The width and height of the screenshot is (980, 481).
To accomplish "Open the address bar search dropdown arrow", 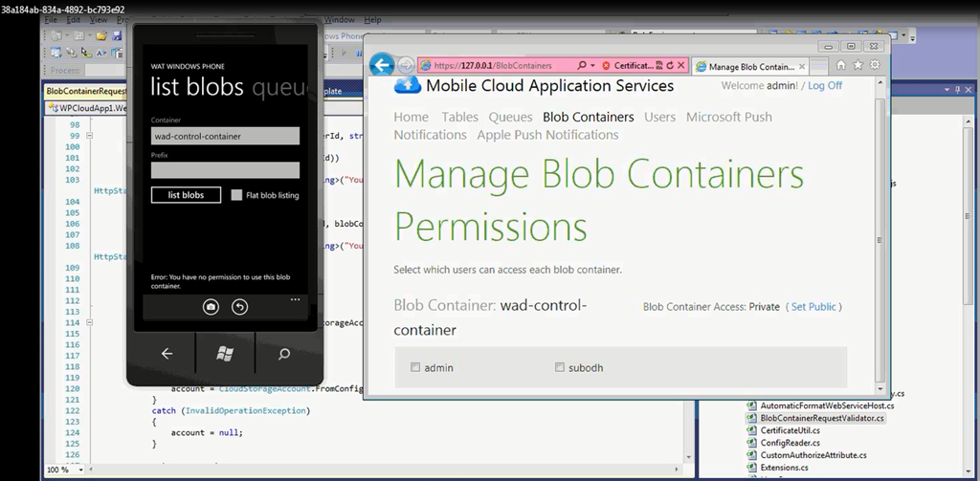I will point(592,66).
